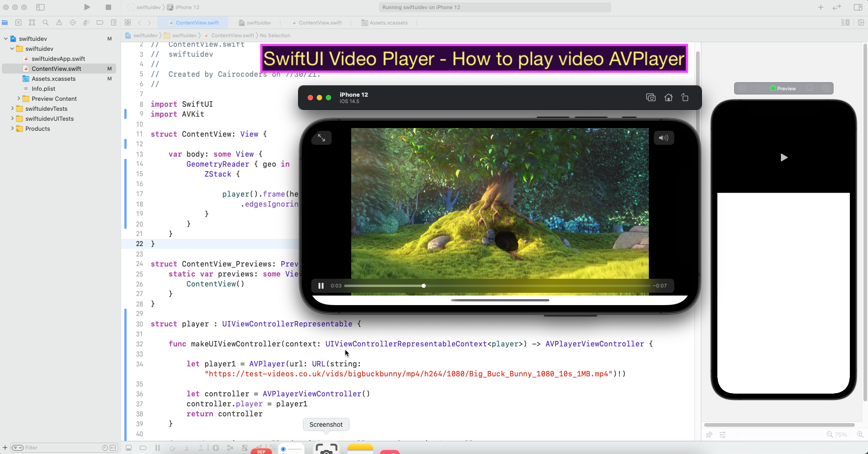The width and height of the screenshot is (868, 454).
Task: Pin the canvas preview
Action: click(x=709, y=435)
